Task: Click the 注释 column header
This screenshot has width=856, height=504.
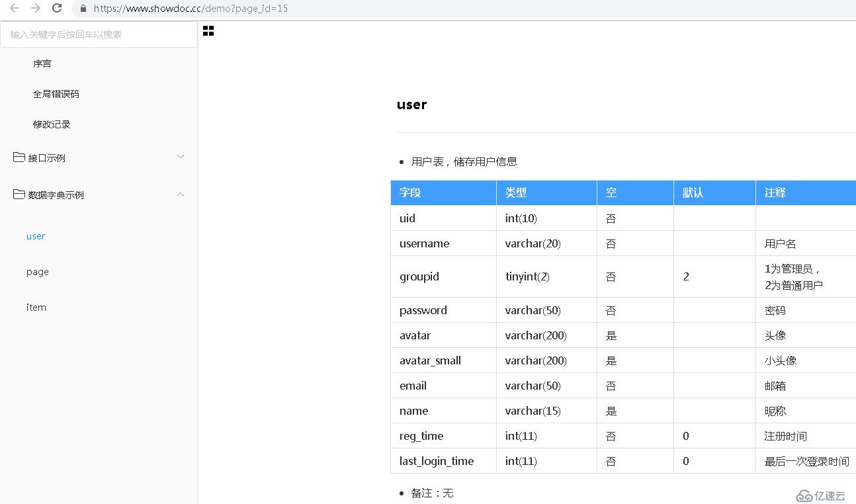Action: 806,193
